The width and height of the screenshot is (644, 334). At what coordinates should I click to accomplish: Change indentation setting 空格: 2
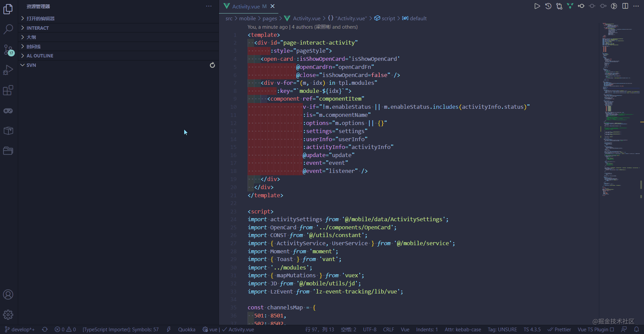click(348, 329)
